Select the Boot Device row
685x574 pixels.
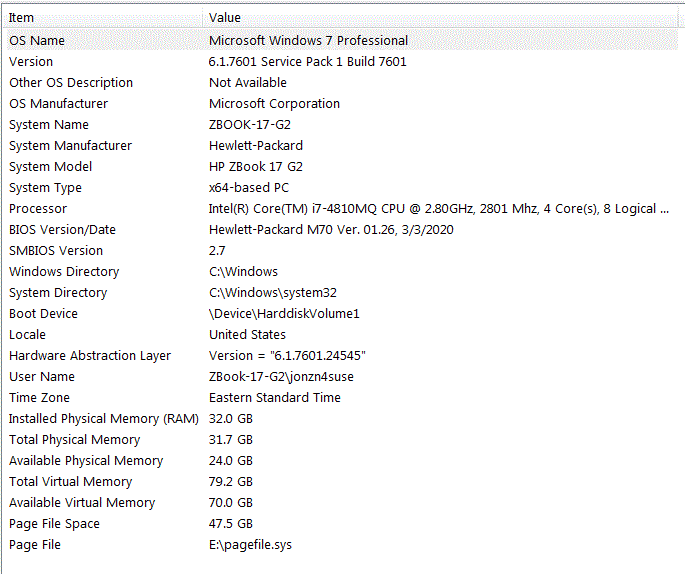[341, 314]
